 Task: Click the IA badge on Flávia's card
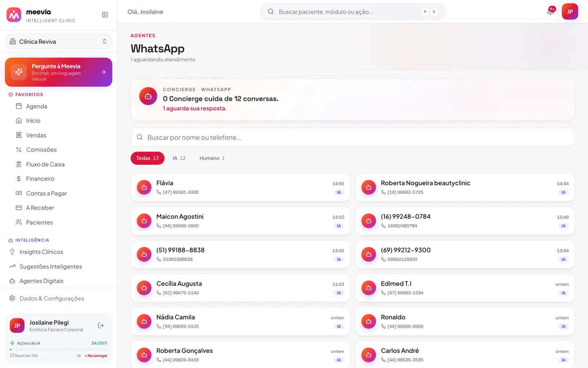339,192
